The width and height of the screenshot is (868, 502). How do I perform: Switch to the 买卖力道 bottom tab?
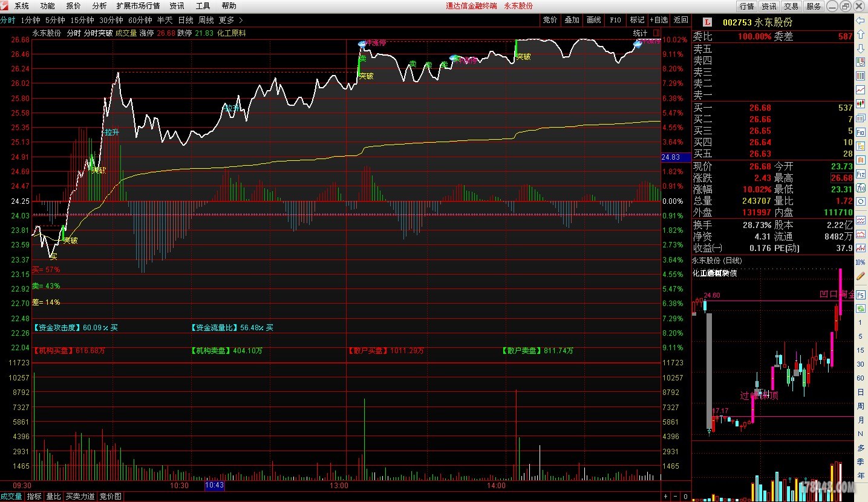pos(80,497)
